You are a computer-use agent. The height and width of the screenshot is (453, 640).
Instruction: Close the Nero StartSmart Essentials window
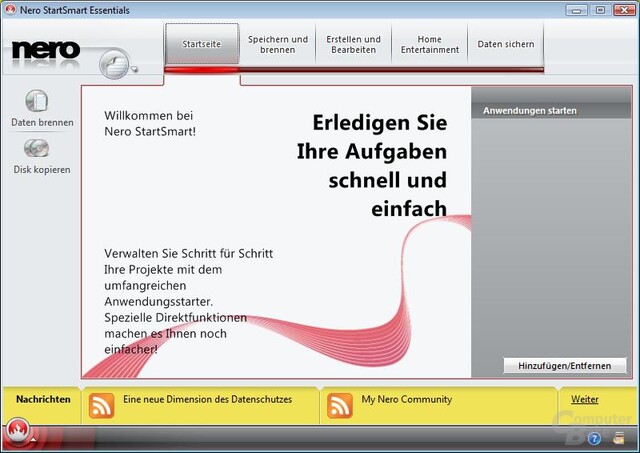624,10
